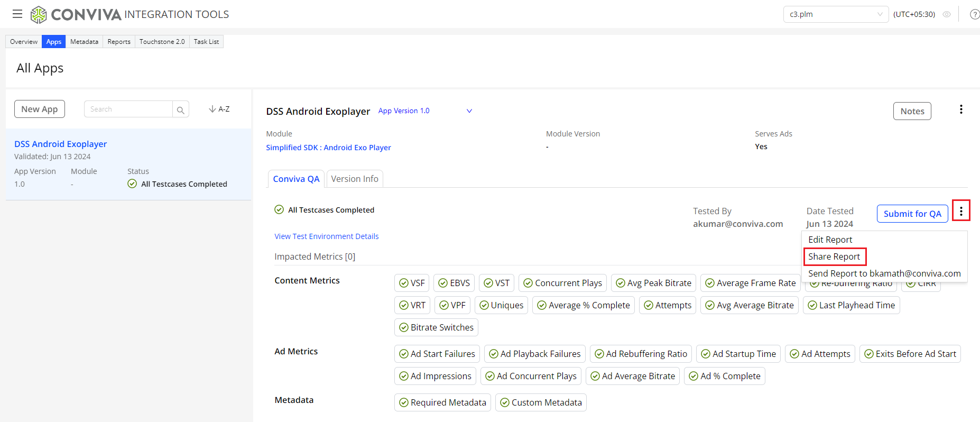Viewport: 980px width, 422px height.
Task: Click the green check beside All Testcases Completed in the report
Action: (x=279, y=210)
